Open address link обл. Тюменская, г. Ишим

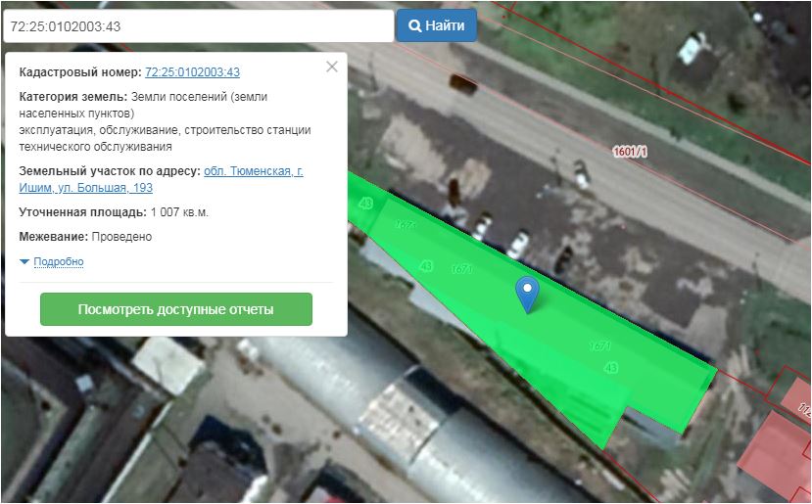[x=161, y=179]
